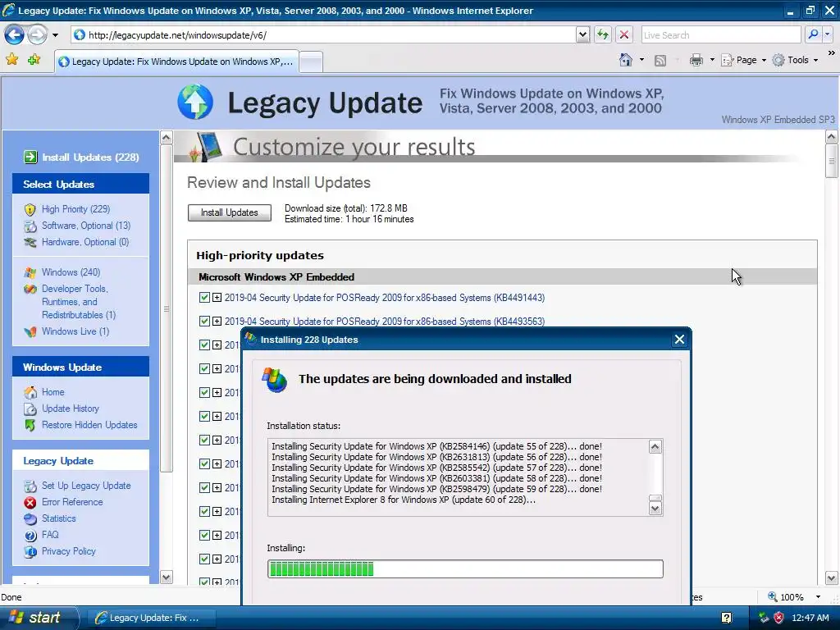This screenshot has width=840, height=630.
Task: Toggle the sixth update checkbox in list
Action: pyautogui.click(x=204, y=416)
